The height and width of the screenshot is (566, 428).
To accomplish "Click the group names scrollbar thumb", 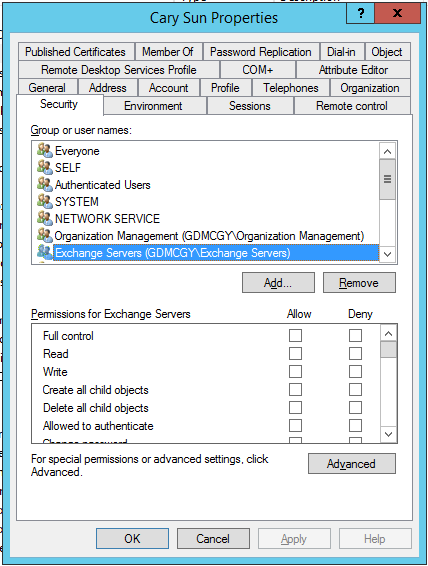I will coord(388,179).
